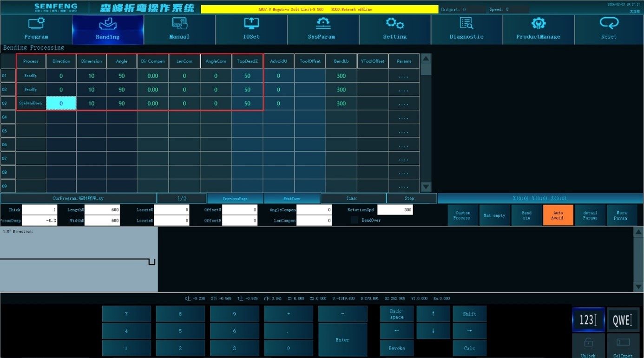Toggle the BendOver checkbox
644x358 pixels.
pos(354,220)
